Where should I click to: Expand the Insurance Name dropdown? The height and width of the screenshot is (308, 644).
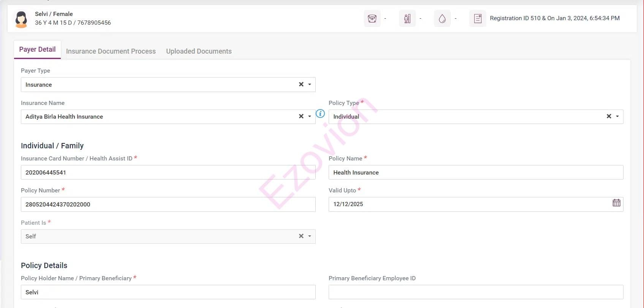pos(310,116)
